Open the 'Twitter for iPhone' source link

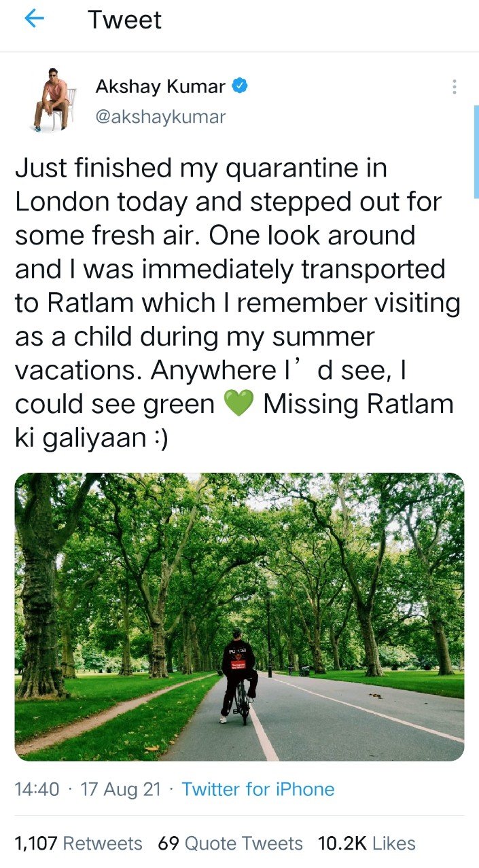257,789
